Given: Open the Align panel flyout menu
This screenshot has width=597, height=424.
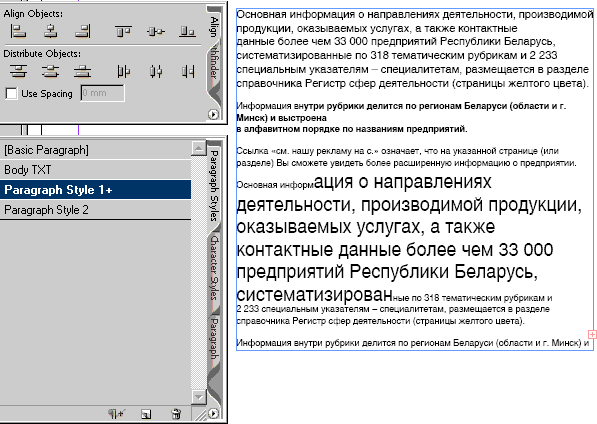Looking at the screenshot, I should click(213, 114).
